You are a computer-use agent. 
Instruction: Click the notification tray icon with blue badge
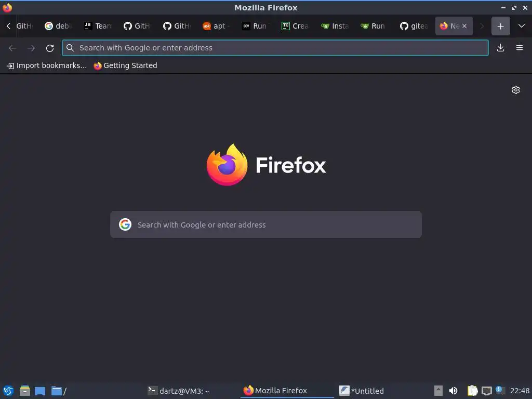coord(500,390)
